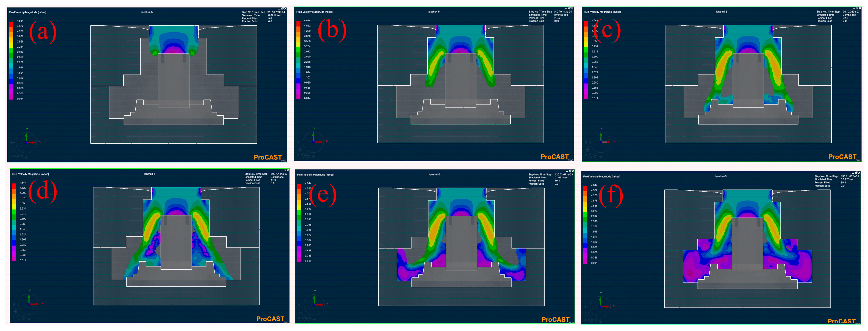The image size is (868, 331).
Task: Click the green 2.912 legend color in panel (d)
Action: click(14, 212)
